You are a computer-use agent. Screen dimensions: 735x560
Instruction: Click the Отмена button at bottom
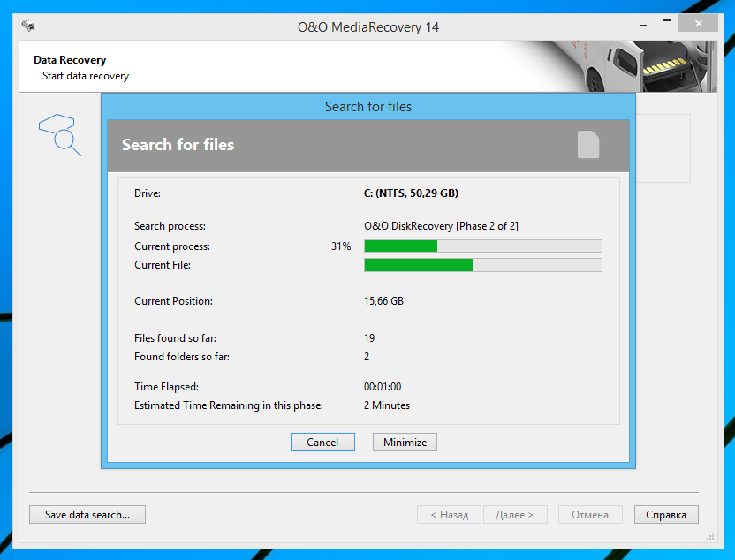pos(590,514)
